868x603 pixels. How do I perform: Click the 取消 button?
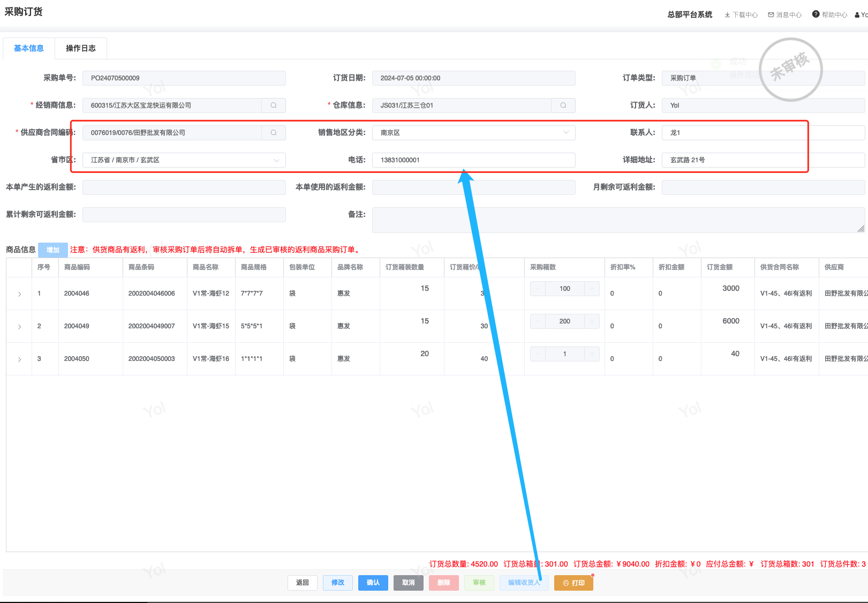(409, 583)
